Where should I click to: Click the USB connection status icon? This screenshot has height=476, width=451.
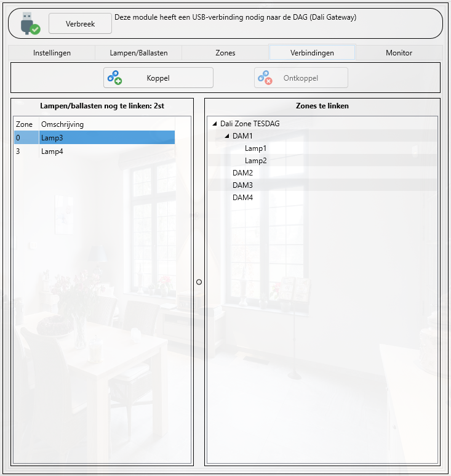(x=30, y=23)
